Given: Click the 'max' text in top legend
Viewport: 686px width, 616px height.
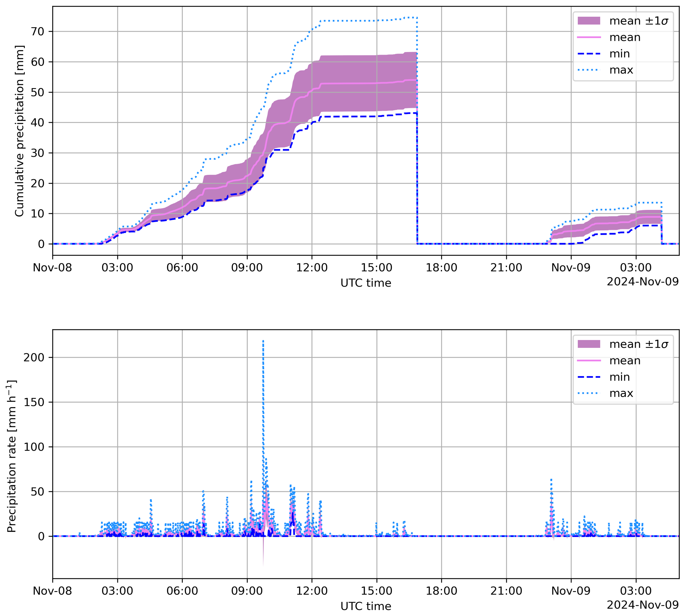Looking at the screenshot, I should click(x=621, y=70).
